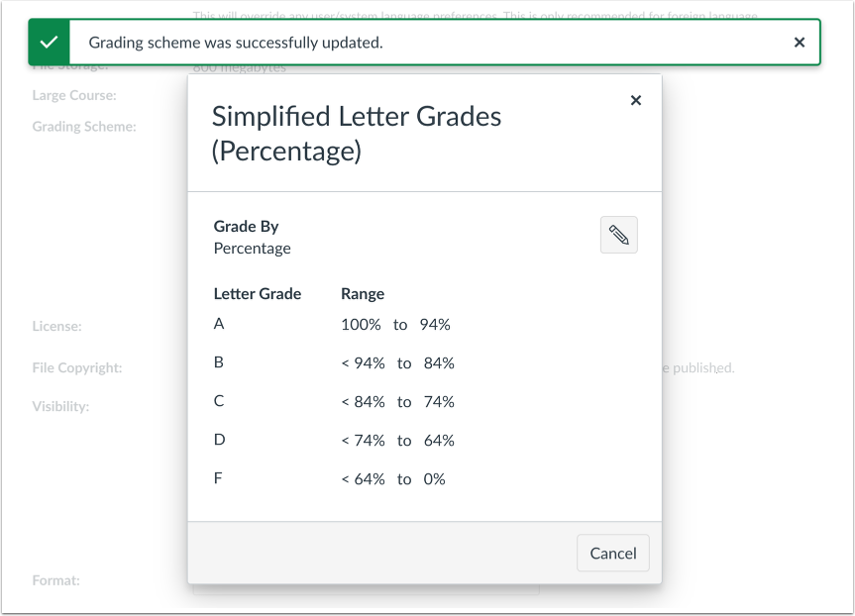Viewport: 855px width, 616px height.
Task: Activate the edit icon in the modal header
Action: point(618,235)
